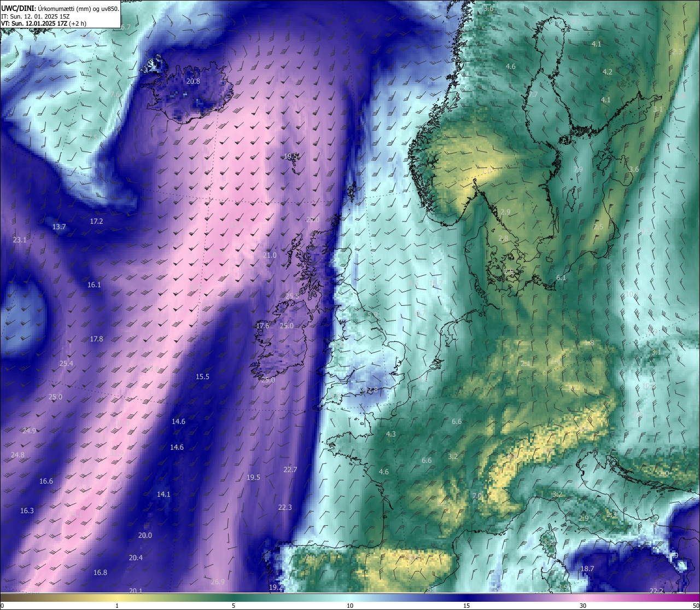
Task: Click the 10 mm tick on the colour scale
Action: tap(350, 606)
